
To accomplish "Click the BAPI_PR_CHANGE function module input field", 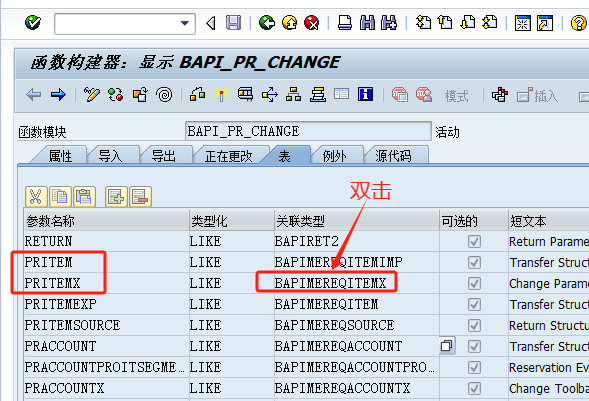I will [x=308, y=131].
